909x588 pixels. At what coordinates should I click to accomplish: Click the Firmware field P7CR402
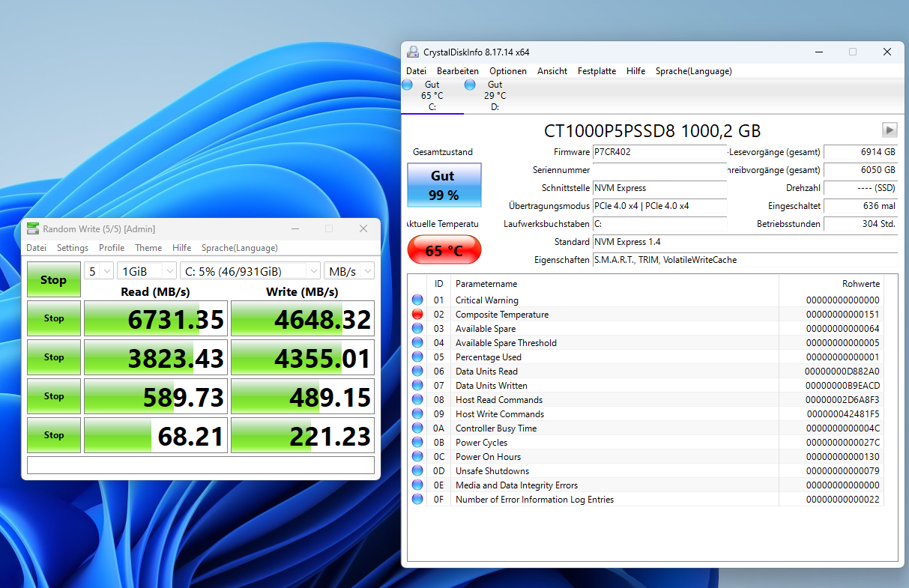coord(659,152)
